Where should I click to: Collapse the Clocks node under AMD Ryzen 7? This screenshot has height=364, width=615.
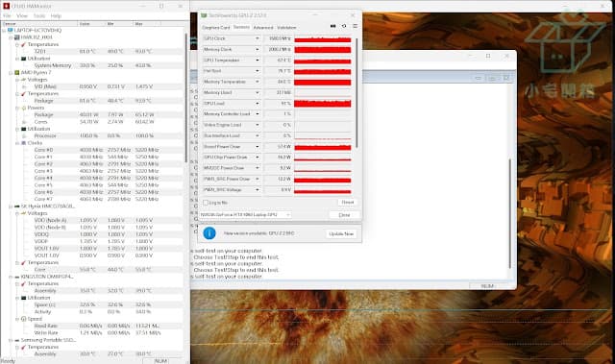coord(17,143)
